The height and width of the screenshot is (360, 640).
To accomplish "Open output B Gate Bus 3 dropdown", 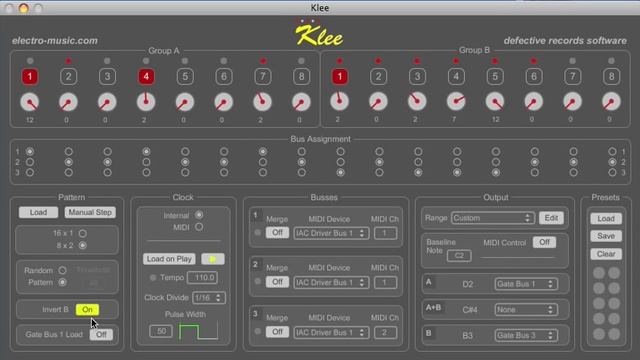I will [x=526, y=335].
